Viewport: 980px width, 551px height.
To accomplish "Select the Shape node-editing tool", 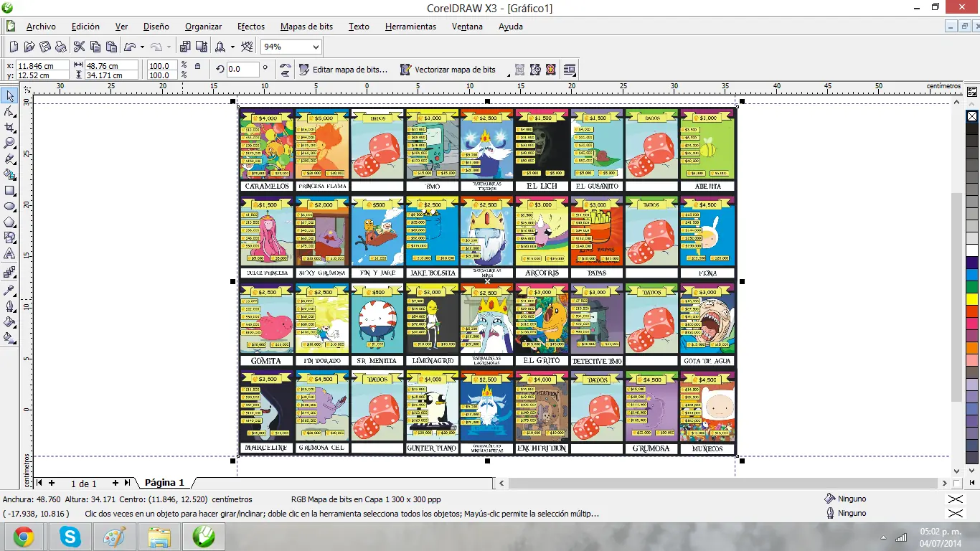I will [10, 112].
